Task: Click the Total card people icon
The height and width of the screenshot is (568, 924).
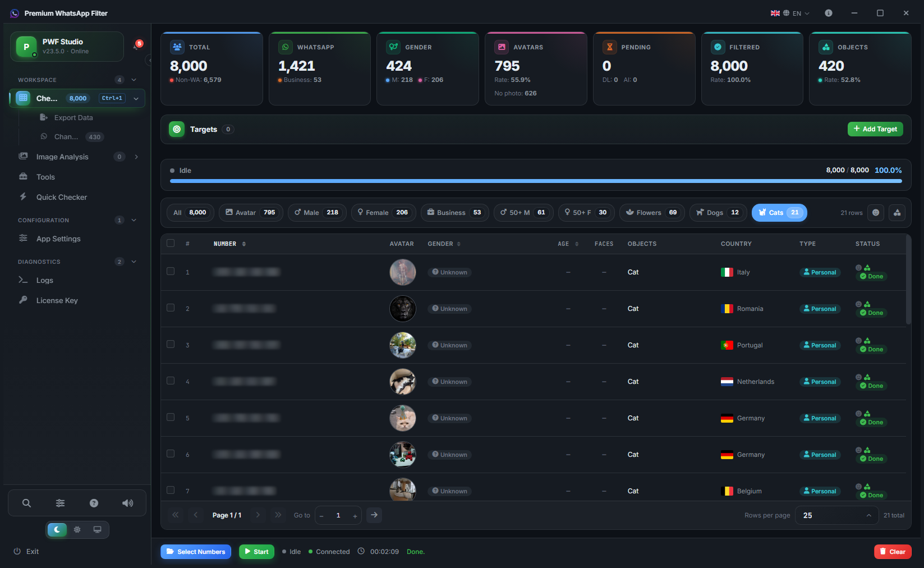Action: (x=177, y=47)
